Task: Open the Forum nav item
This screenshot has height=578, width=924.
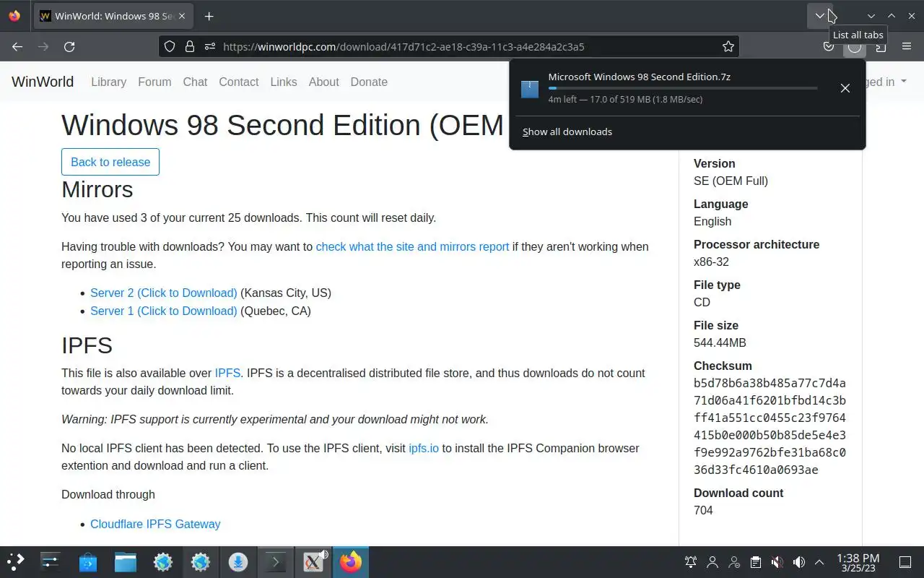Action: tap(154, 82)
